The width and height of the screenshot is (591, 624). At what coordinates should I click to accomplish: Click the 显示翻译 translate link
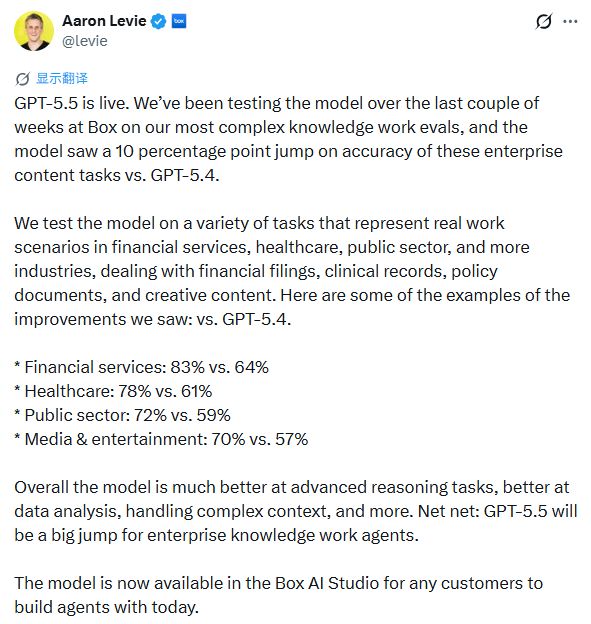(62, 78)
